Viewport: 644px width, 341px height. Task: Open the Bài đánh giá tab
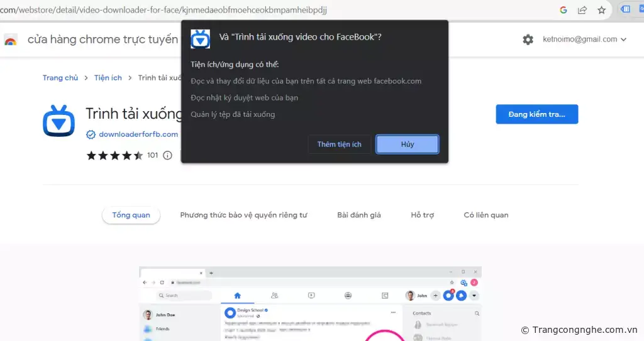tap(358, 215)
